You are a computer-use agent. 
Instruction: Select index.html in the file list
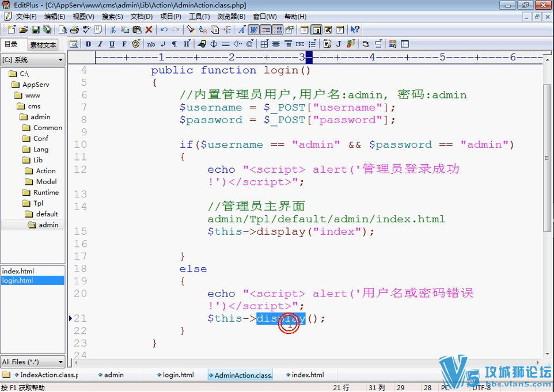[18, 271]
